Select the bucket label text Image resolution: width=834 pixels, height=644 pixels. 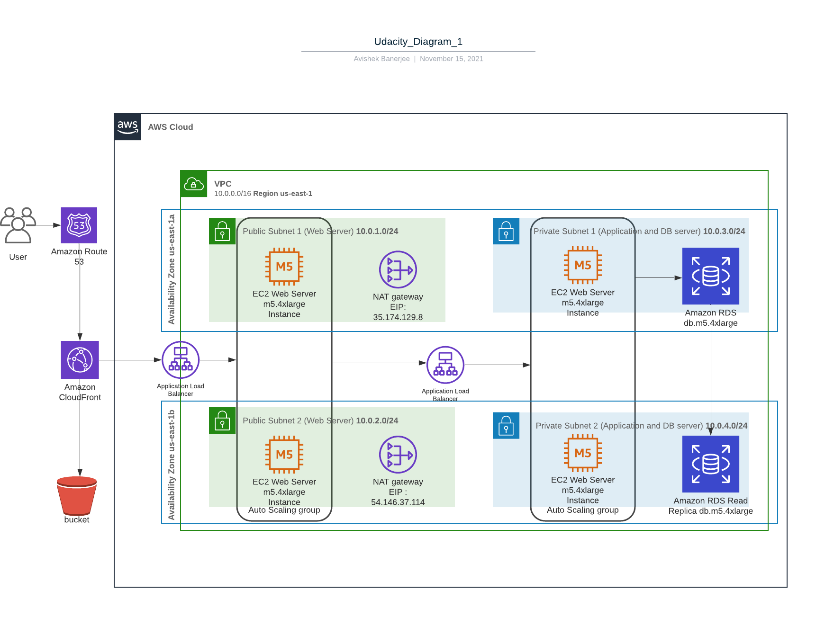(x=77, y=519)
